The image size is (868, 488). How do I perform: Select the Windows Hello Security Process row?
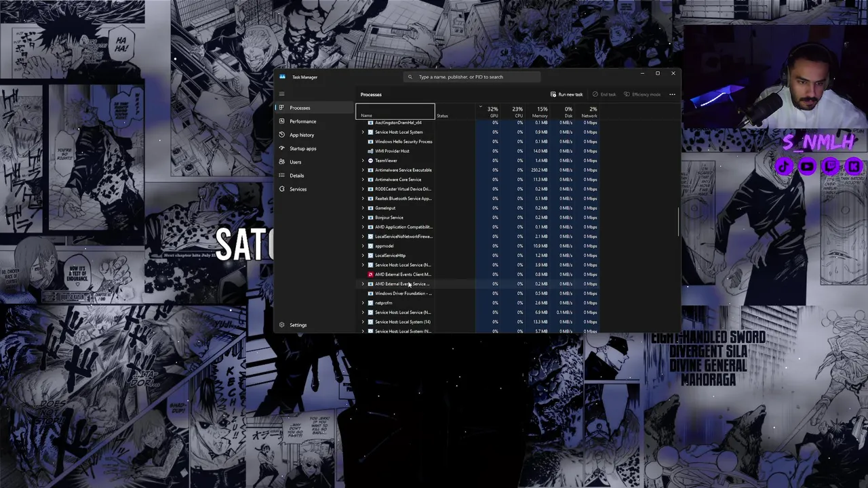(x=477, y=142)
